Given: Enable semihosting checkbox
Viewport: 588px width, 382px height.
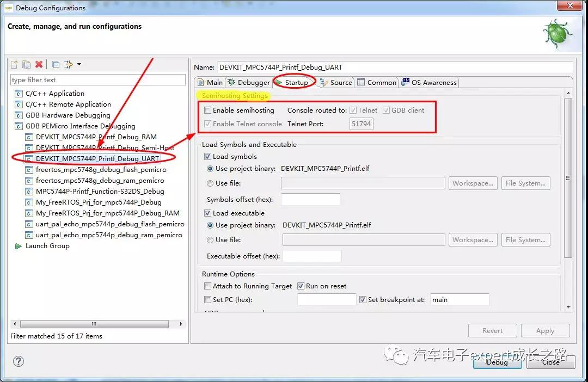Looking at the screenshot, I should coord(207,110).
